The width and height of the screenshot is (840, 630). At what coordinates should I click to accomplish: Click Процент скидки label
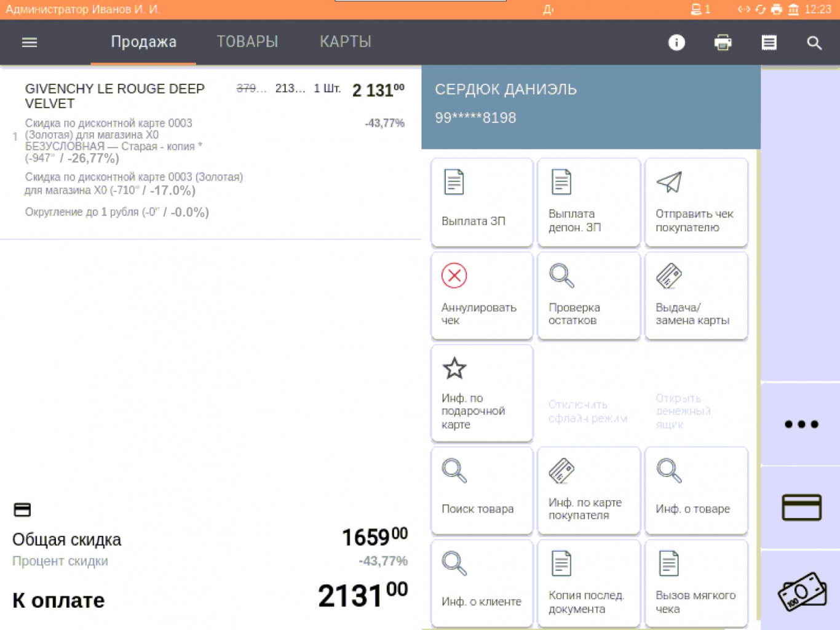click(x=60, y=561)
